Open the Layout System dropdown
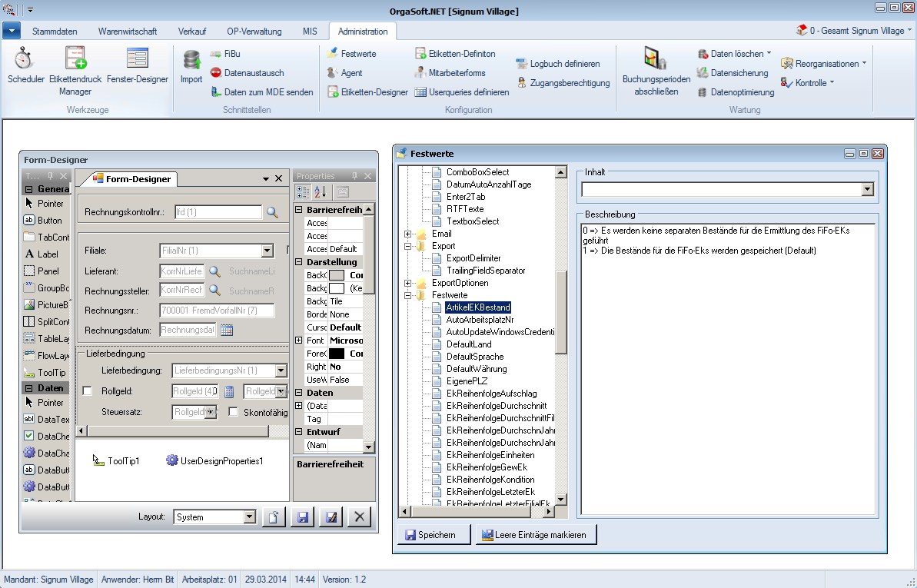 coord(249,517)
